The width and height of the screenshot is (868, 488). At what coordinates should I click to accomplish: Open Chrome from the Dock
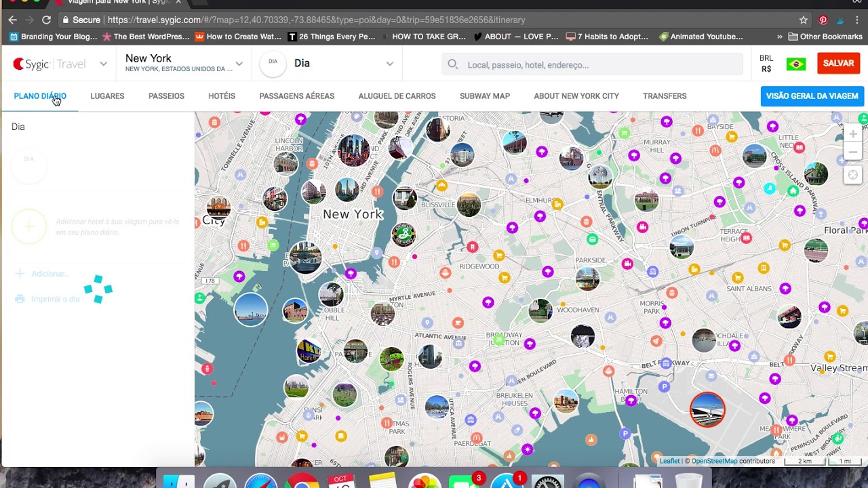302,480
